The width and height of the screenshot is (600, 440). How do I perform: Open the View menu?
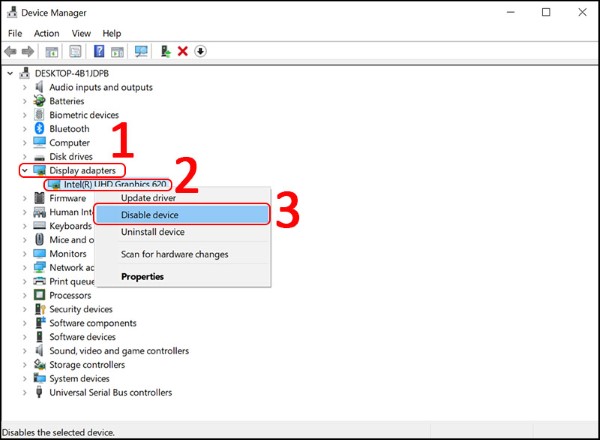tap(81, 33)
